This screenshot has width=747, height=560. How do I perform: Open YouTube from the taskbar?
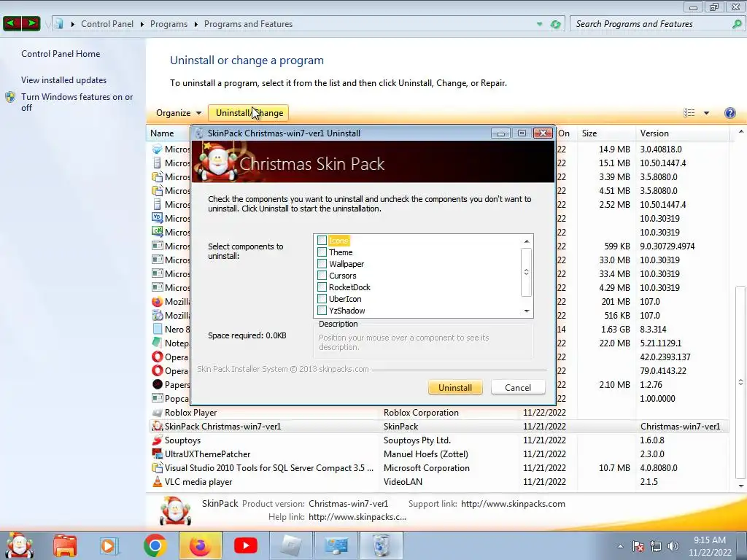click(246, 545)
